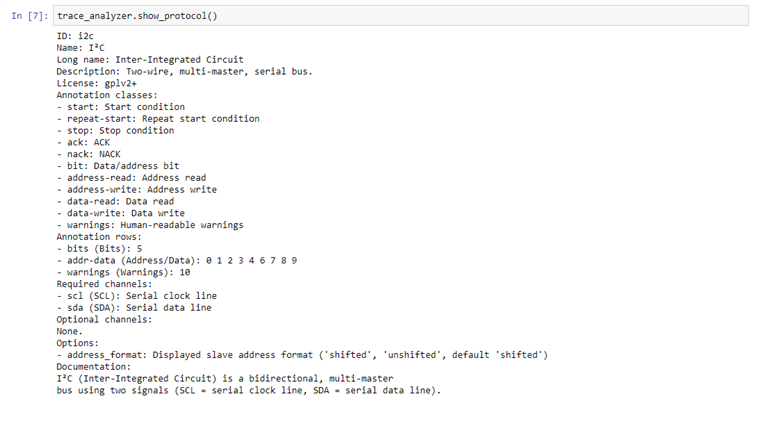This screenshot has width=757, height=421.
Task: Click the "warnings: Human-readable warnings" entry
Action: tap(153, 225)
